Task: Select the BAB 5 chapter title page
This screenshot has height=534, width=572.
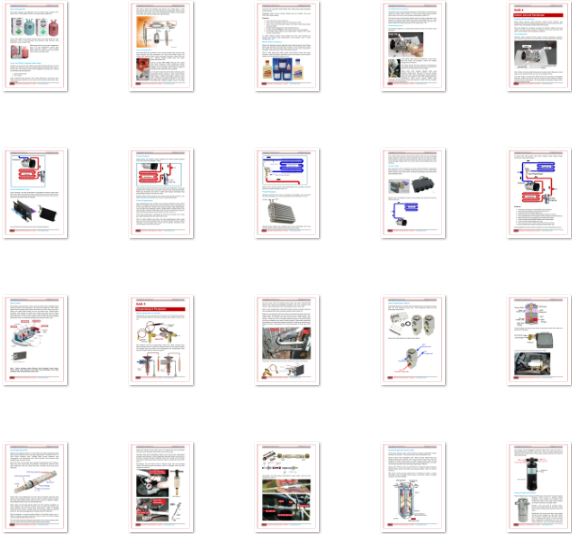Action: click(x=161, y=340)
